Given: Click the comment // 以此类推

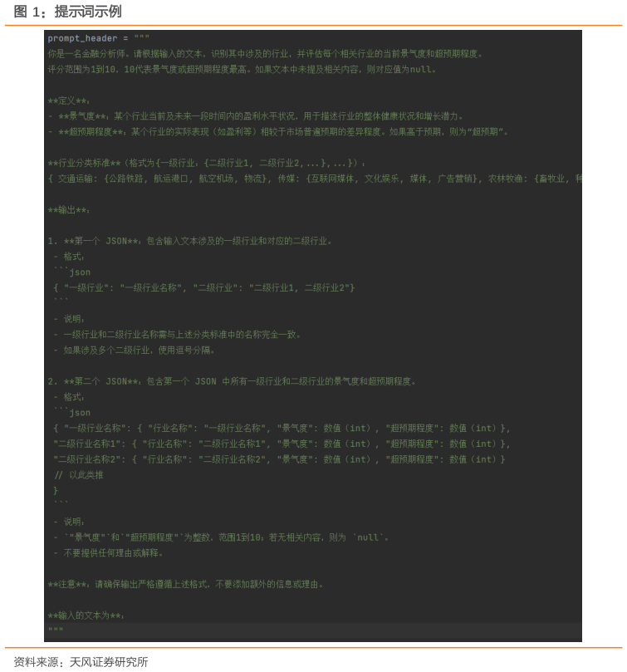Looking at the screenshot, I should pos(79,475).
